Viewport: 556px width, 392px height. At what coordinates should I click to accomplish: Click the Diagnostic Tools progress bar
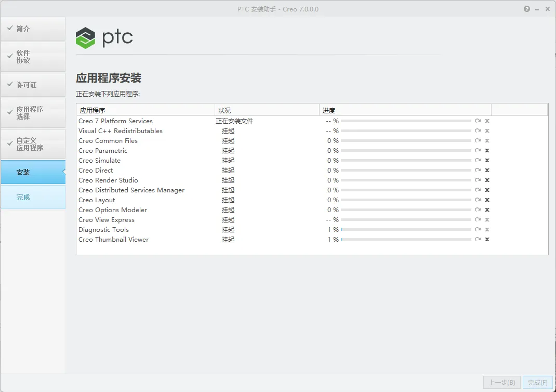[x=406, y=229]
